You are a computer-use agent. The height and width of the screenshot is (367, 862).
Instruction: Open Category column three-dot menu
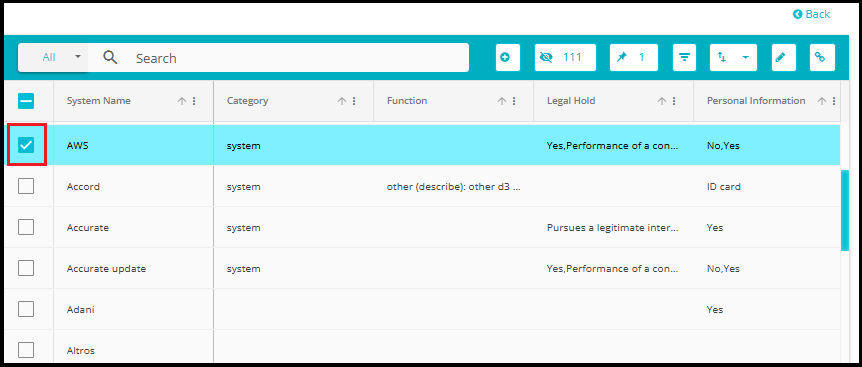[x=354, y=101]
